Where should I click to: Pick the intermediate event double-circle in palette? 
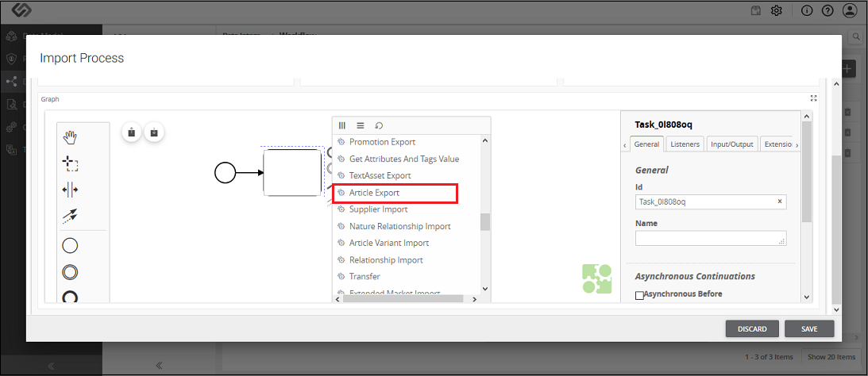[x=70, y=272]
